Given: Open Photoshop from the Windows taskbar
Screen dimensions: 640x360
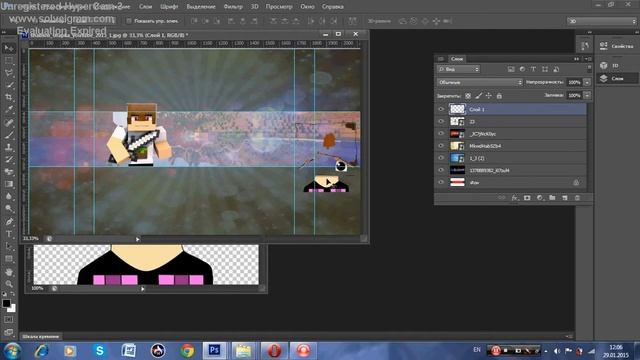Looking at the screenshot, I should point(214,350).
